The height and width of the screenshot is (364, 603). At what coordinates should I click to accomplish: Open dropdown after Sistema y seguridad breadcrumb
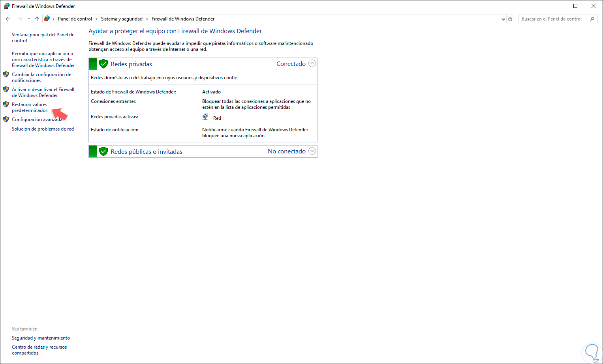pyautogui.click(x=147, y=19)
